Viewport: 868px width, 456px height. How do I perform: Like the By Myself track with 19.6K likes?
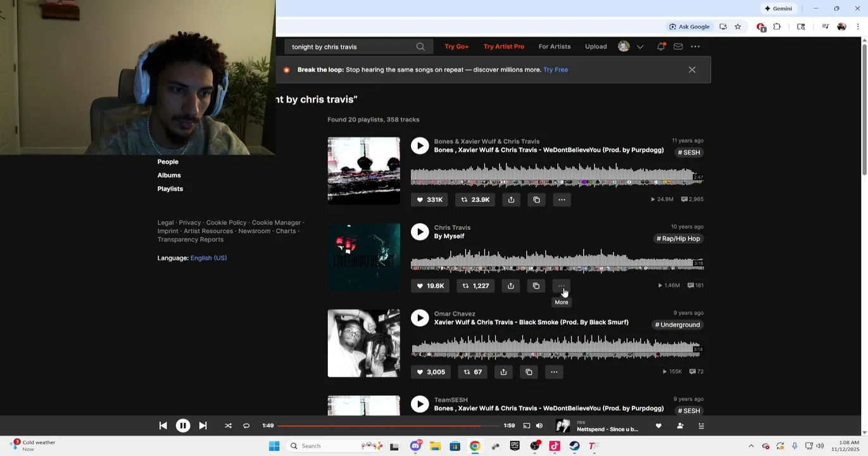(430, 286)
